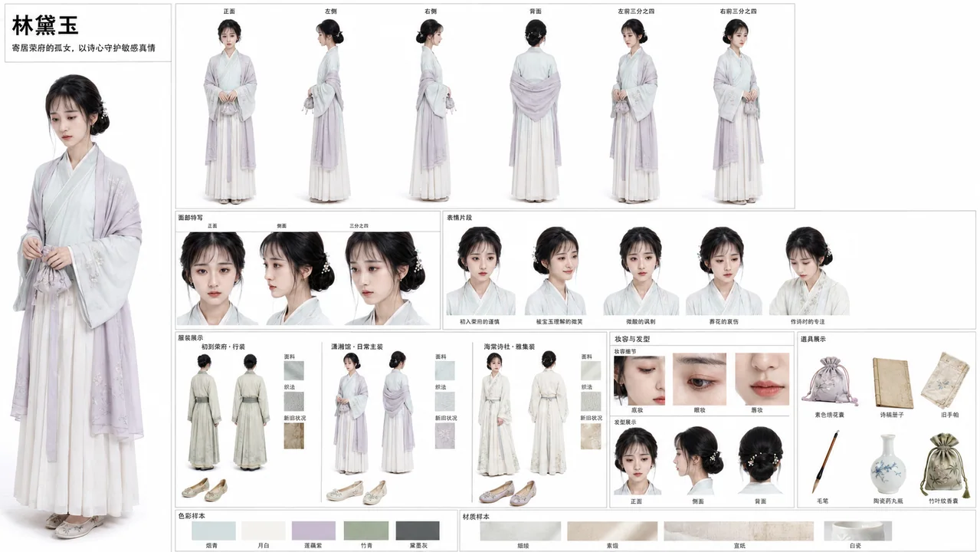This screenshot has width=980, height=552.
Task: Select the 背面 full-body turnaround view
Action: pos(535,110)
